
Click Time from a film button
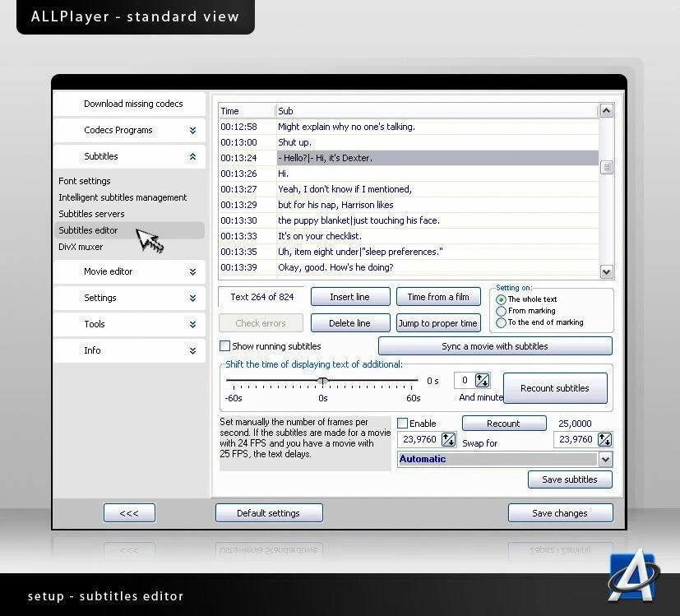coord(438,297)
